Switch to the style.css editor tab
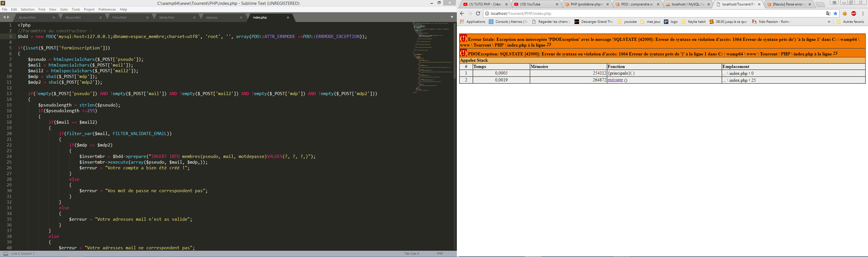This screenshot has width=868, height=257. coord(212,17)
